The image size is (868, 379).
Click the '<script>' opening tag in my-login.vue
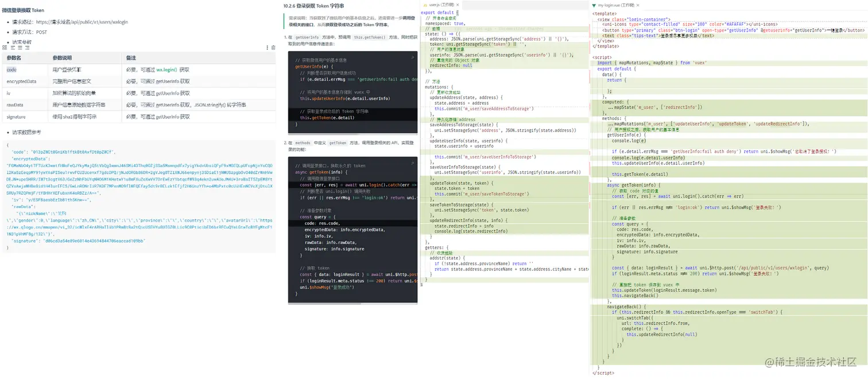[x=602, y=57]
